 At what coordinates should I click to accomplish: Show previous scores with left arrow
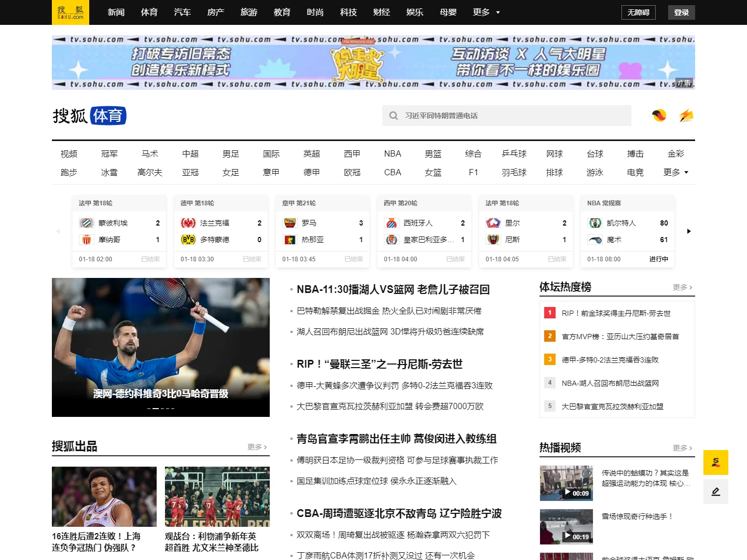(58, 231)
